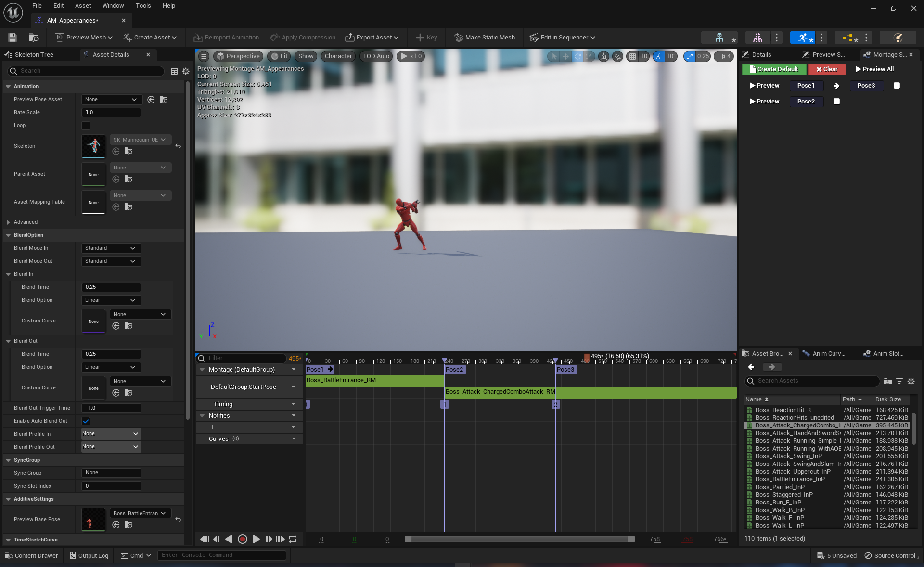
Task: Click Make Static Mesh toolbar button
Action: click(x=485, y=38)
